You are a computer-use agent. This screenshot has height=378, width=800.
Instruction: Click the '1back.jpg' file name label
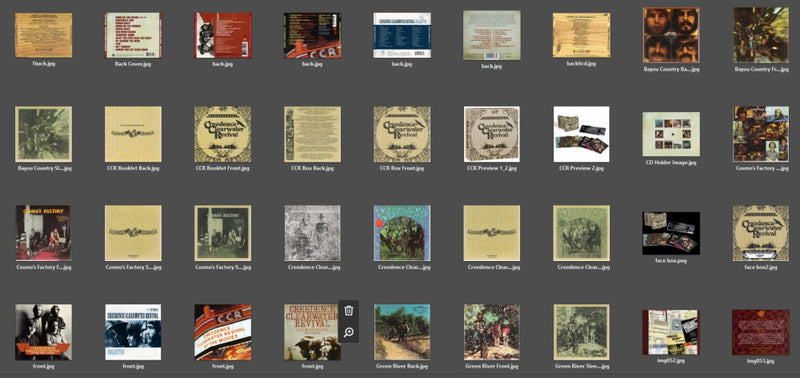coord(43,64)
